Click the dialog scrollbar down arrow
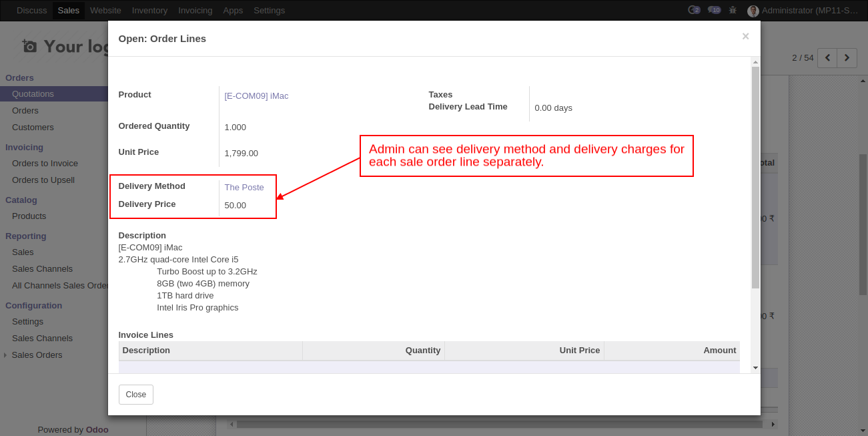This screenshot has height=436, width=868. point(755,368)
